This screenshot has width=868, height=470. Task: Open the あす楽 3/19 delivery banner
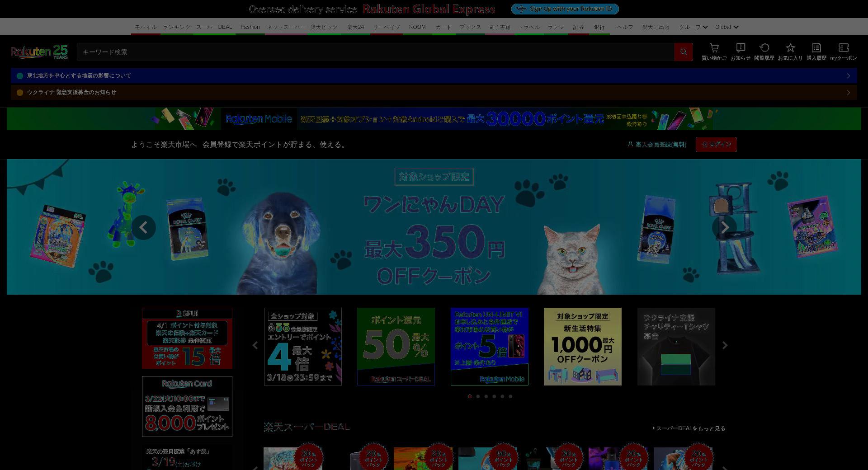(187, 457)
